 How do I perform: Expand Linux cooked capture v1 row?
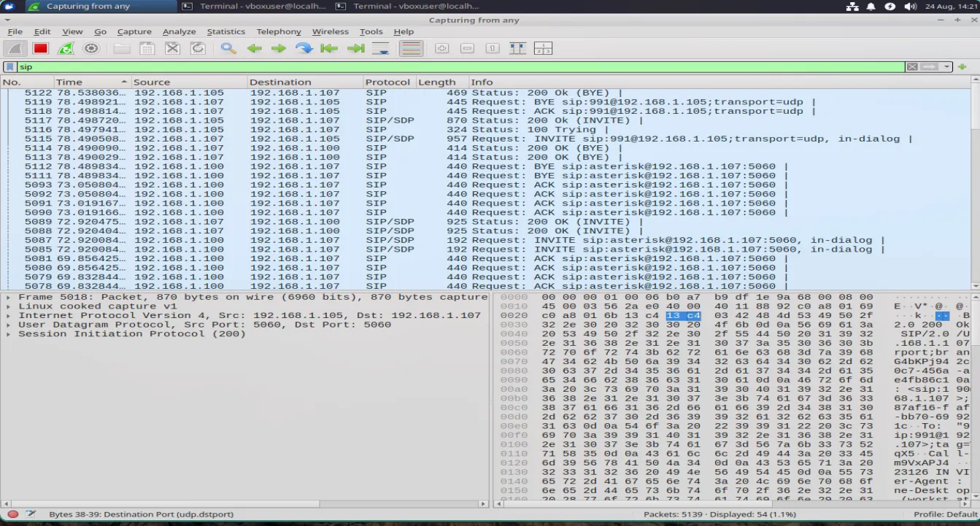click(9, 306)
